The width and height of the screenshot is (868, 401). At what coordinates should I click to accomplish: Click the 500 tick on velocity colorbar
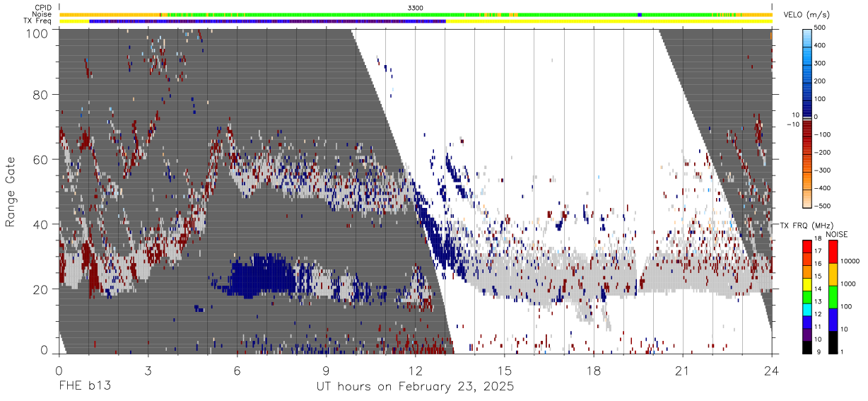[x=821, y=28]
